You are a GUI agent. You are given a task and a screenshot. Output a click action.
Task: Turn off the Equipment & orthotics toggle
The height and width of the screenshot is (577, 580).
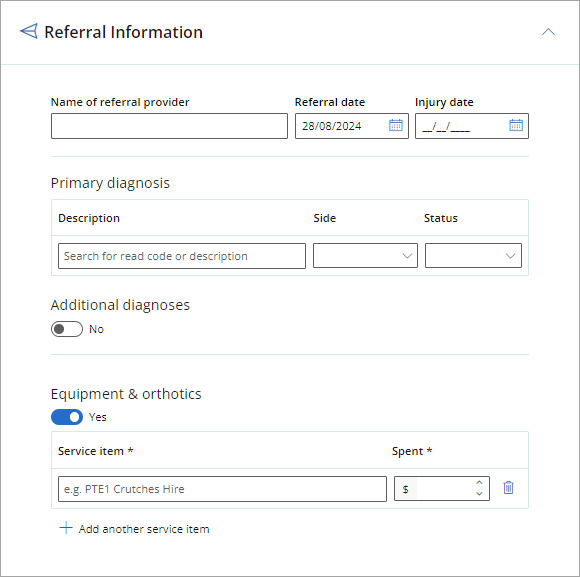click(67, 417)
